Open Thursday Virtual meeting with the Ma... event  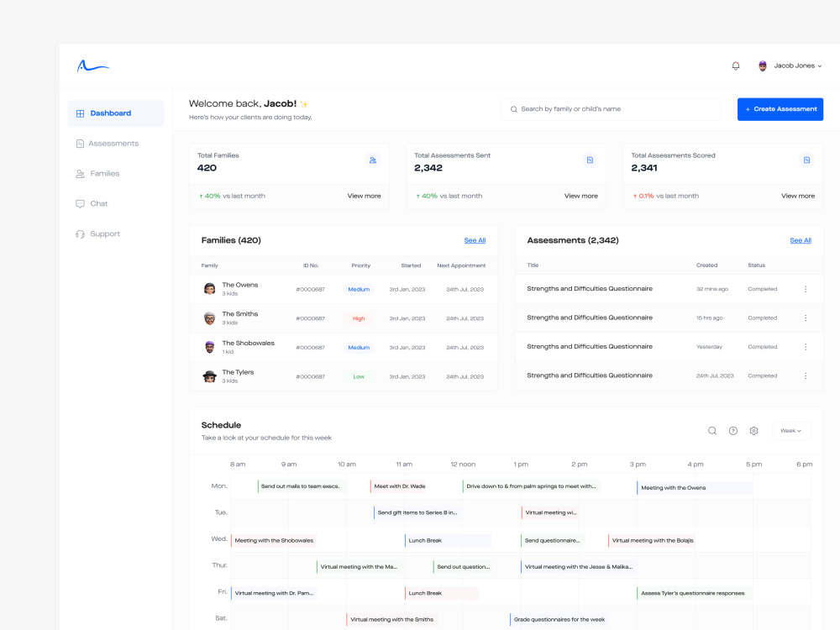point(359,567)
